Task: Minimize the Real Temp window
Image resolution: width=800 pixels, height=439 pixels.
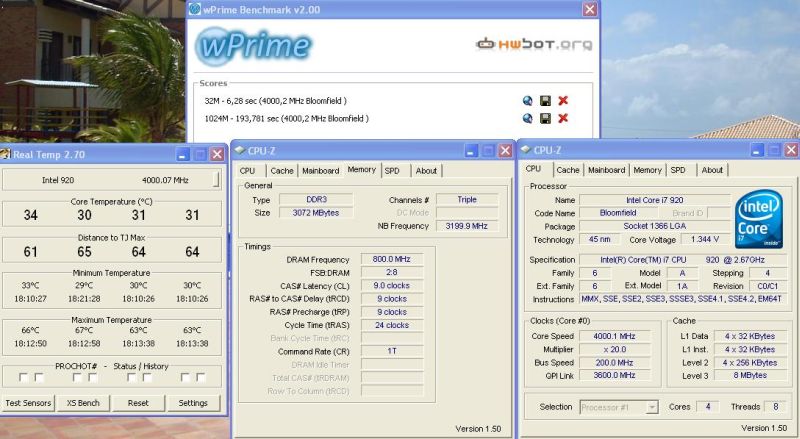Action: click(x=183, y=154)
